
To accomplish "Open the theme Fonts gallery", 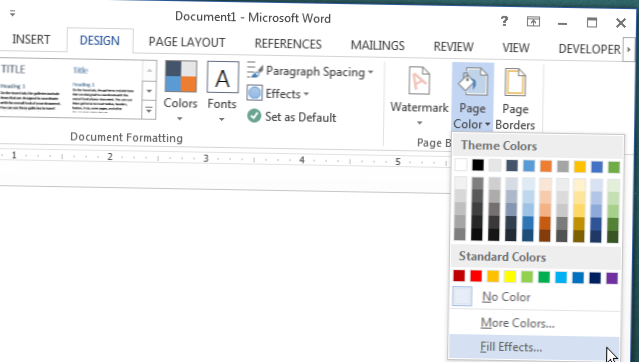I will point(222,92).
